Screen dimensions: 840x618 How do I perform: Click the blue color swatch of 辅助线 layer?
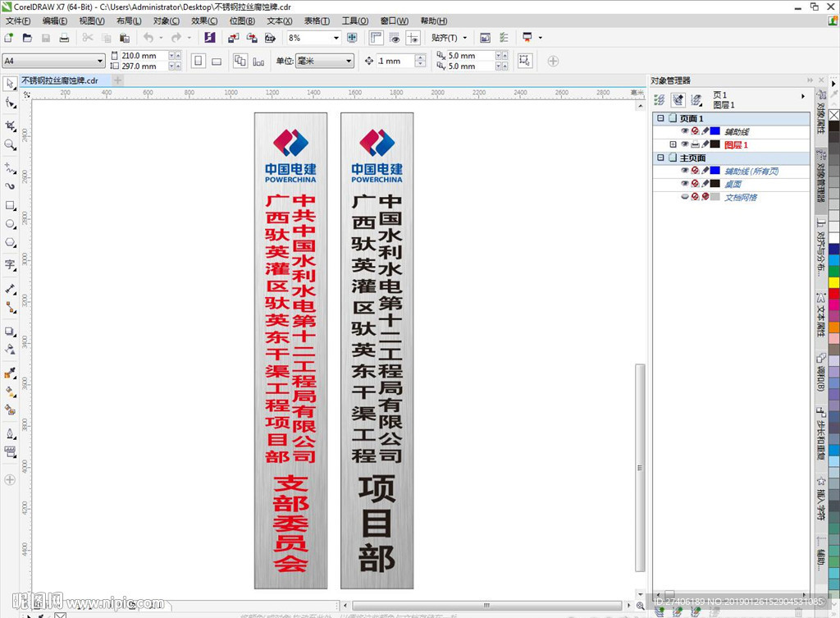pos(715,131)
